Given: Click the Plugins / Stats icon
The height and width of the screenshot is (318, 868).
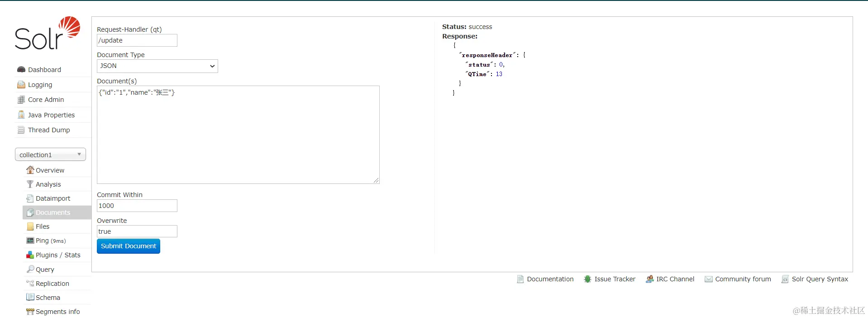Looking at the screenshot, I should (30, 255).
